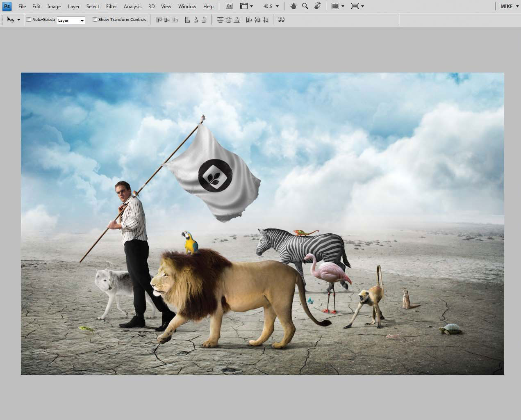
Task: Open the 3D menu
Action: click(151, 6)
